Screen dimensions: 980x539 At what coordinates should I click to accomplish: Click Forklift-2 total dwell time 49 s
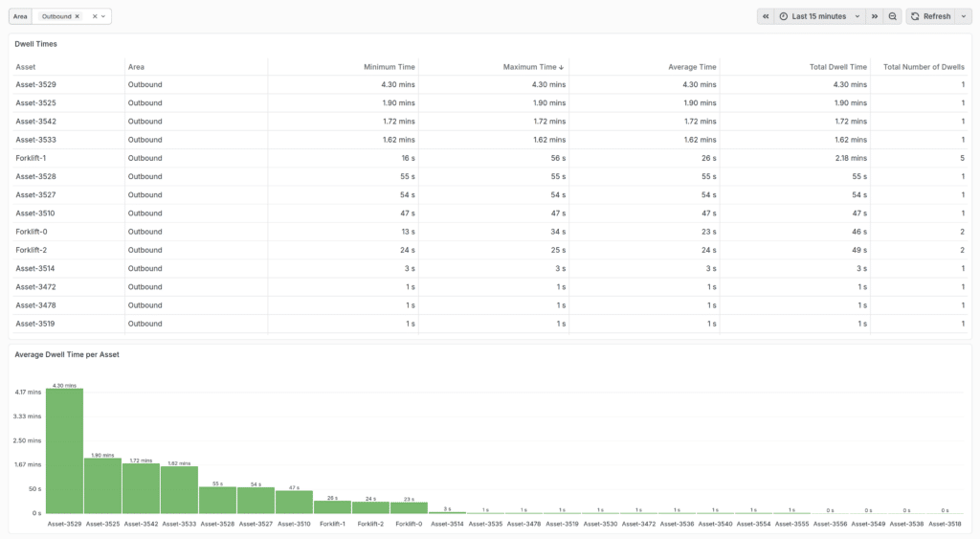pyautogui.click(x=859, y=250)
